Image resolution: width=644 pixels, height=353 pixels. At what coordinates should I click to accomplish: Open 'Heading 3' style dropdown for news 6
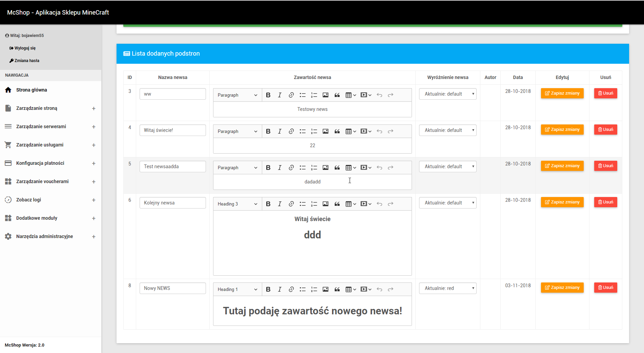[x=237, y=204]
